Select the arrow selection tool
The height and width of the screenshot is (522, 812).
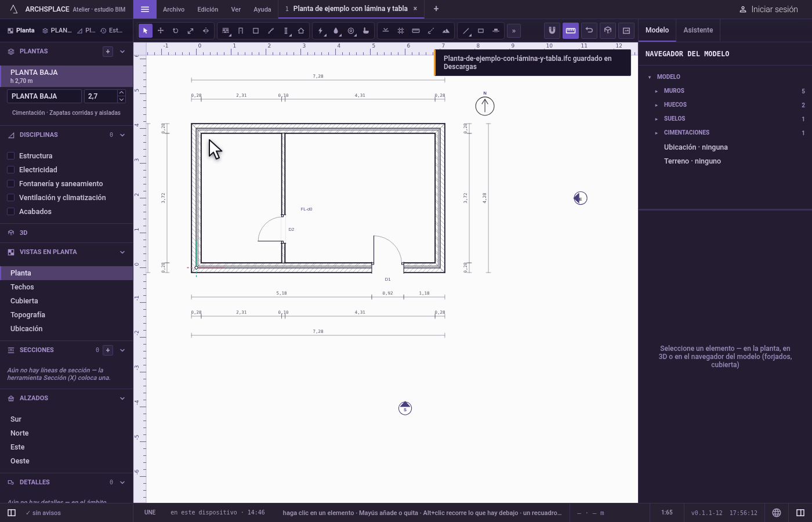tap(146, 31)
